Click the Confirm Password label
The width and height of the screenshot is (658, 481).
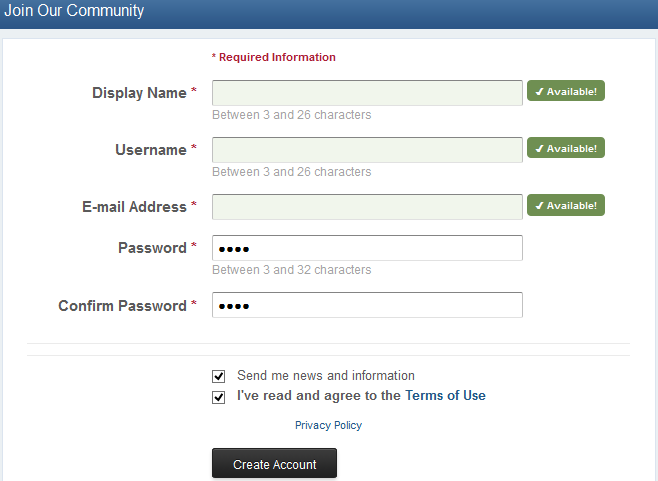pos(122,306)
